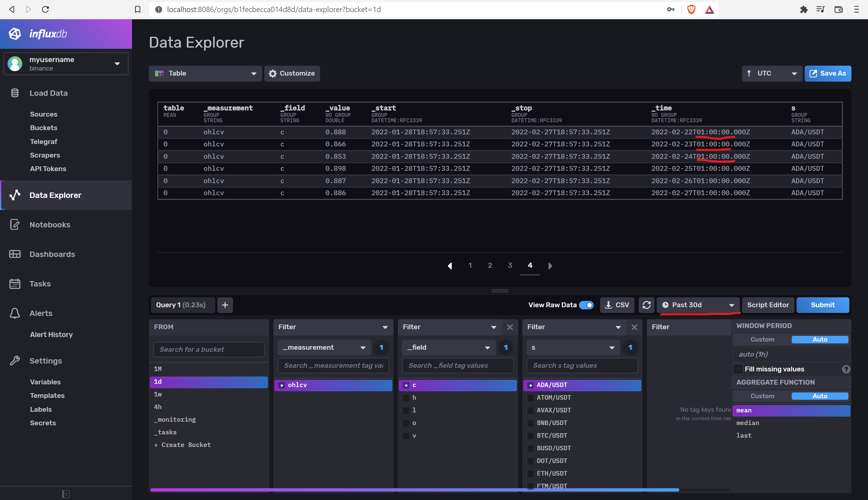Click the InfluxDB logo
This screenshot has width=868, height=500.
click(x=15, y=34)
